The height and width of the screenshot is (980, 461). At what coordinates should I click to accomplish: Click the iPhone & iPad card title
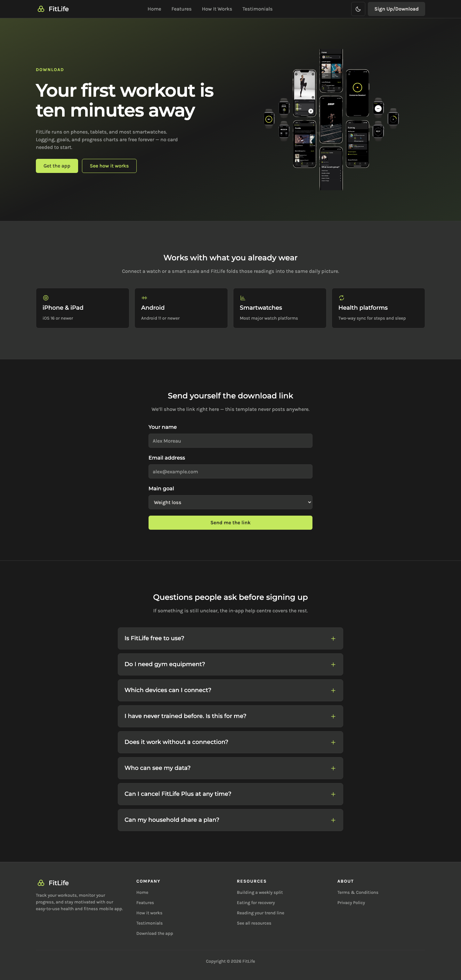(x=63, y=307)
